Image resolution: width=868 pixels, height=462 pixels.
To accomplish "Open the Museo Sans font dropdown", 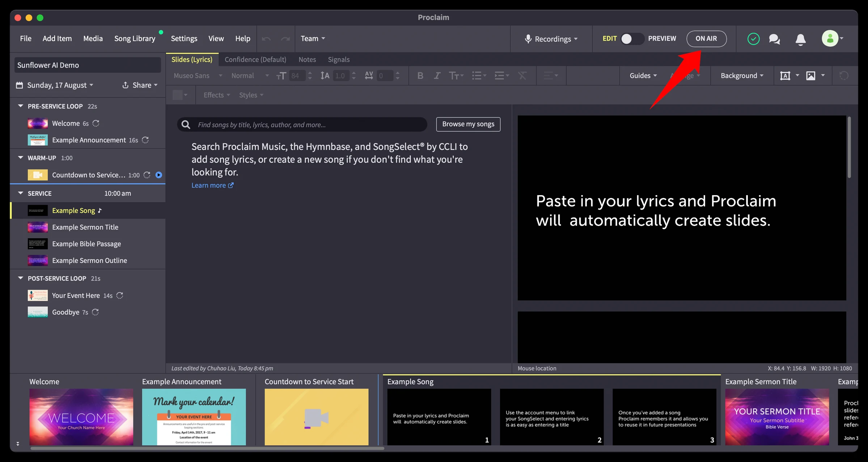I will point(198,76).
